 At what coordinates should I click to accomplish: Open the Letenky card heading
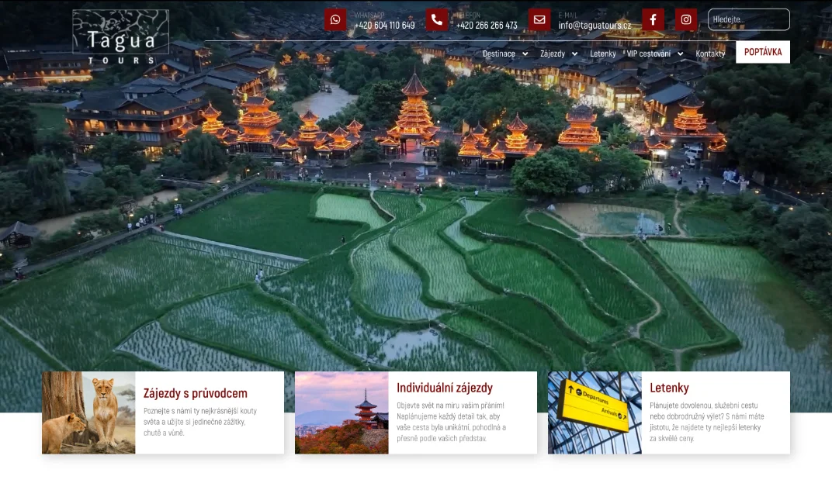669,388
